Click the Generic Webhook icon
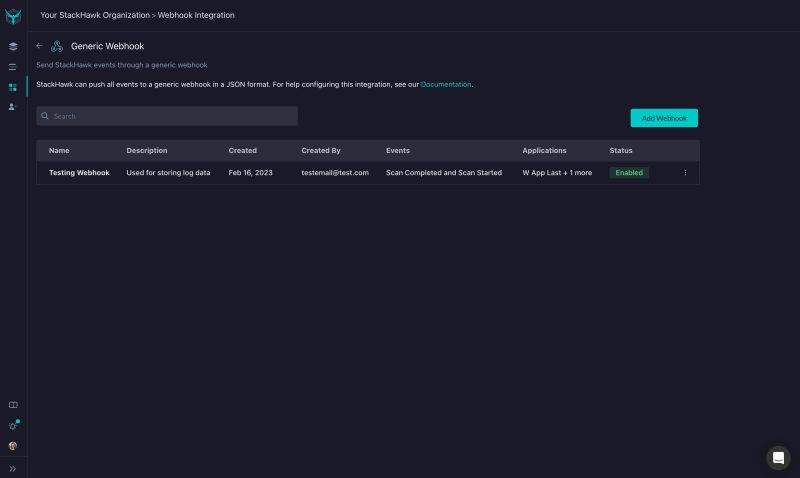Viewport: 800px width, 478px height. (x=57, y=46)
